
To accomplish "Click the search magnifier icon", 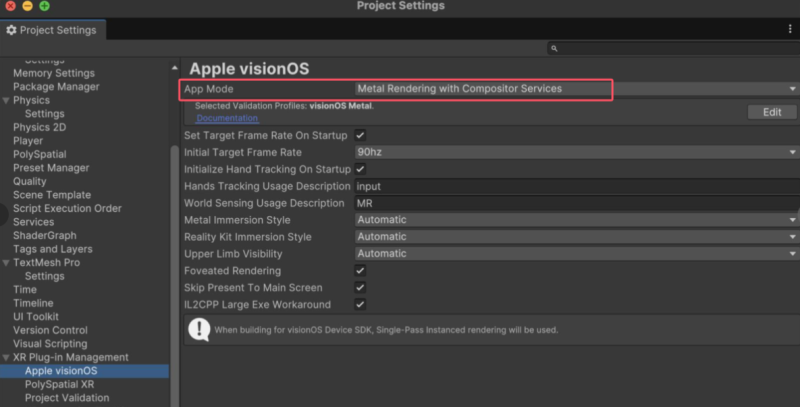I will 554,48.
